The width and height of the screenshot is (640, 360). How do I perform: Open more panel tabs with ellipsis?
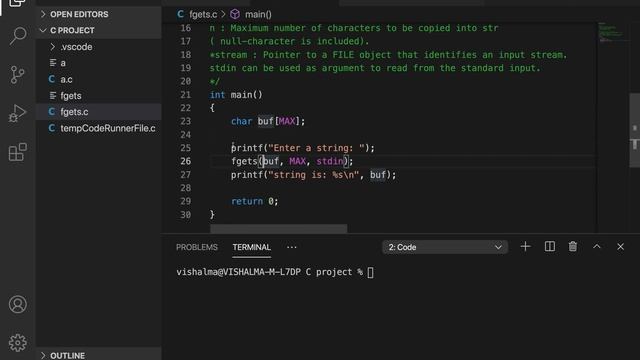[291, 247]
